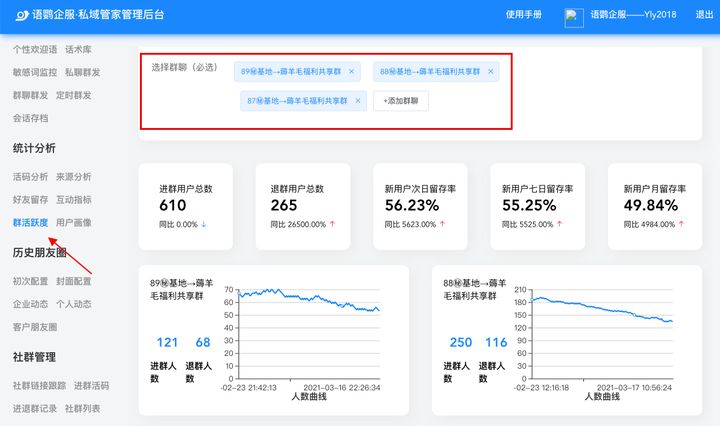Remove the 88基地 group chat tag
The image size is (720, 426).
[x=491, y=72]
